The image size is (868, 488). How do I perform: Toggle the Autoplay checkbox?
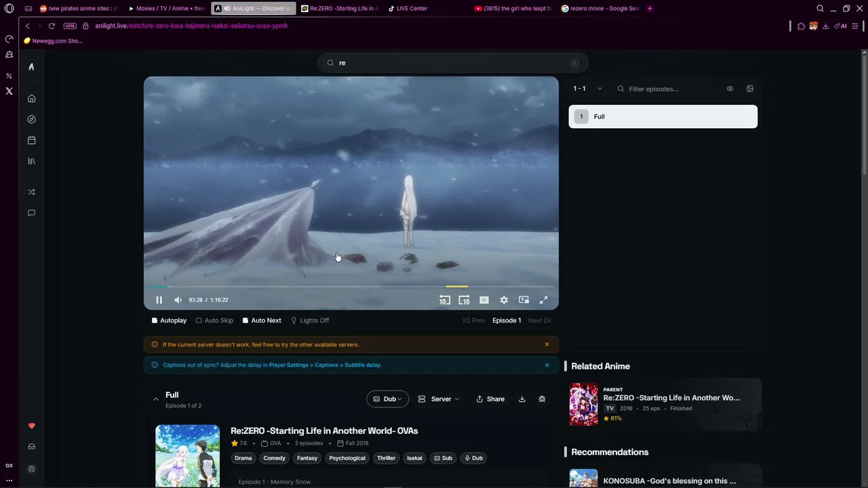(x=169, y=321)
